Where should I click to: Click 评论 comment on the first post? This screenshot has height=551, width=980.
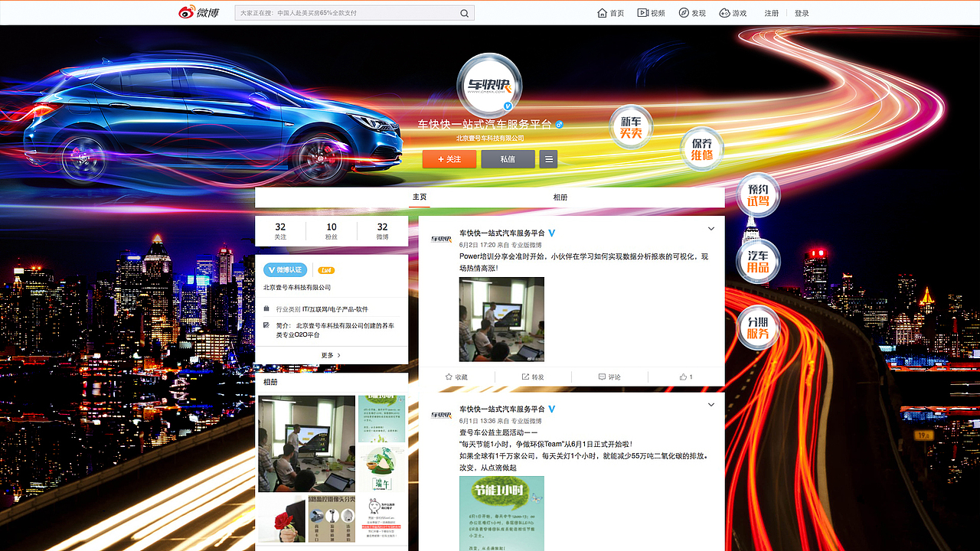coord(609,377)
